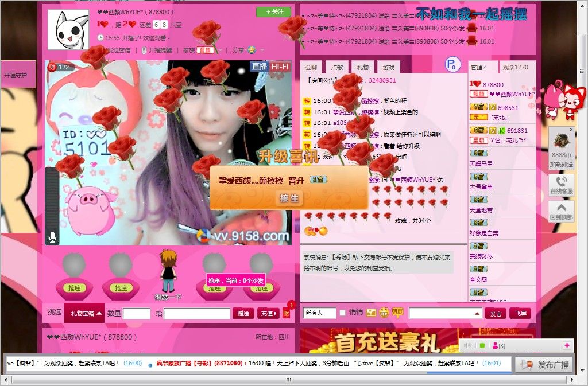Expand the 分享 dropdown arrow
Viewport: 588px width, 386px height.
[262, 50]
